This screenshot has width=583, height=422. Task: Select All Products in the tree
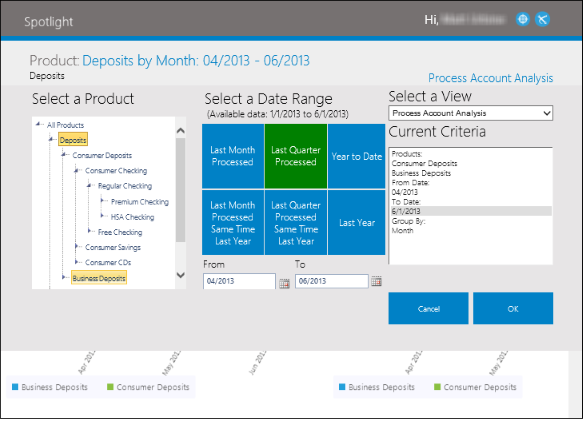65,125
